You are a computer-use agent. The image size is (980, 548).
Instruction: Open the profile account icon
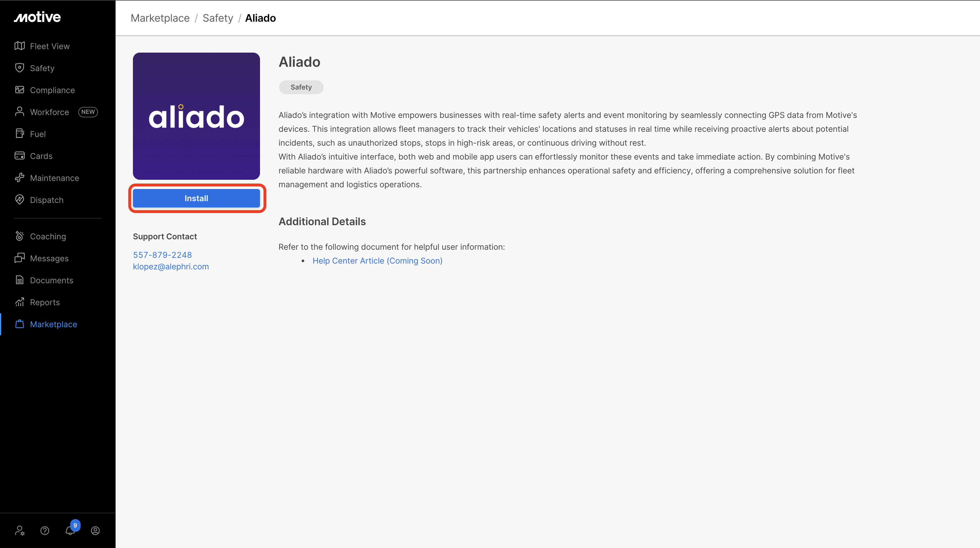[x=95, y=530]
